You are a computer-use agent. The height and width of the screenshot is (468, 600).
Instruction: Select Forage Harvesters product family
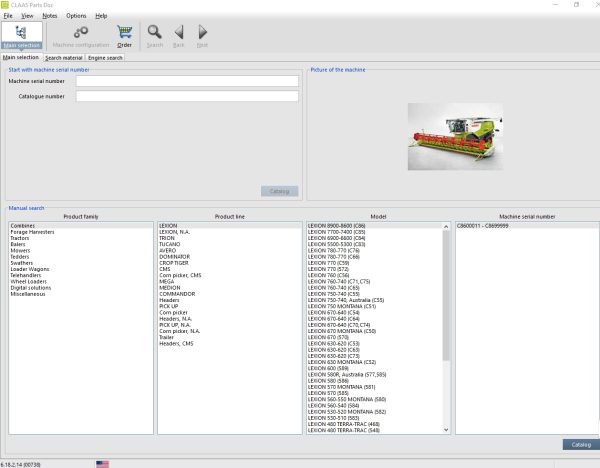point(81,232)
